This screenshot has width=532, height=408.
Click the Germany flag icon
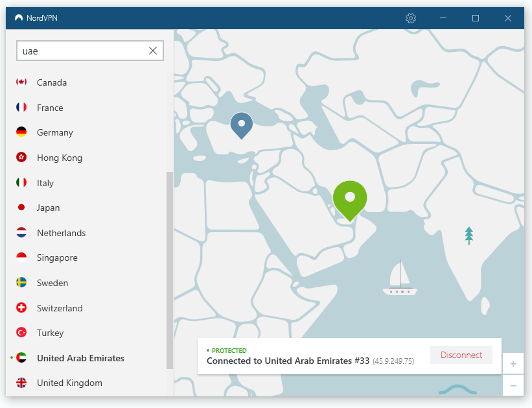(x=20, y=132)
